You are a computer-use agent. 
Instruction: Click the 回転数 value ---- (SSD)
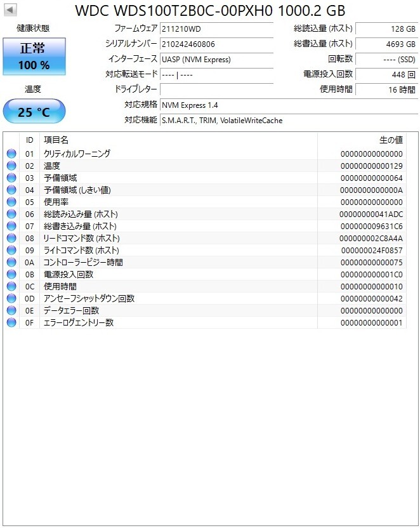click(386, 59)
